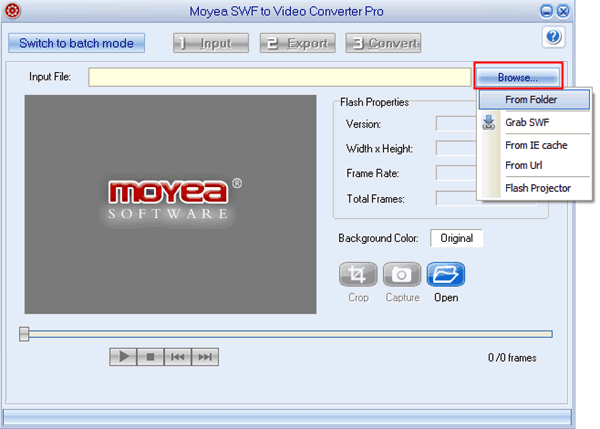Viewport: 600px width, 429px height.
Task: Select Flash Projector option
Action: [536, 188]
